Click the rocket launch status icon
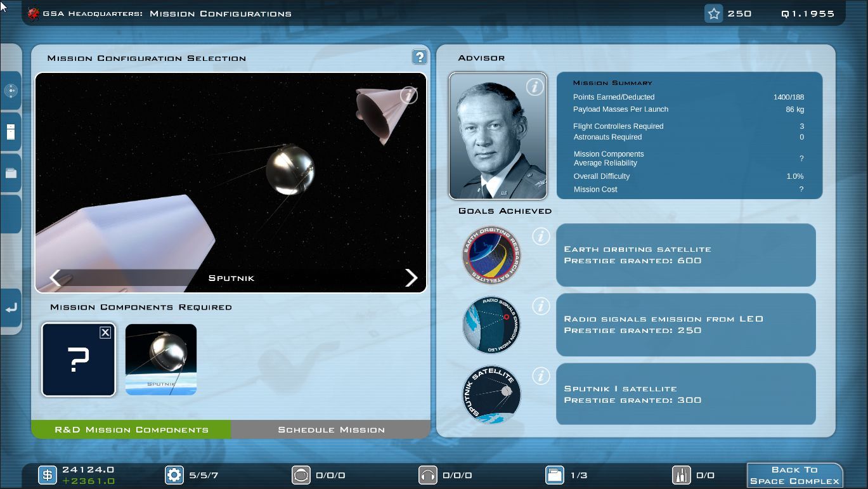 pyautogui.click(x=682, y=475)
